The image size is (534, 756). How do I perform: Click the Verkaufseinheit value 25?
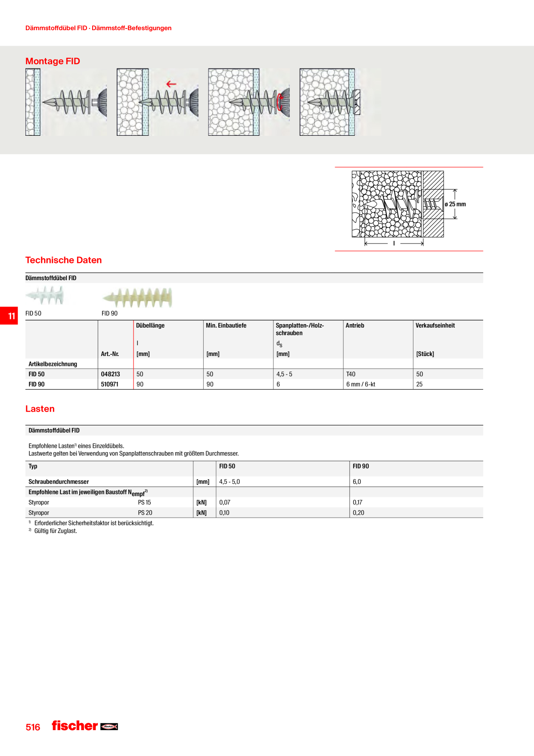coord(419,384)
